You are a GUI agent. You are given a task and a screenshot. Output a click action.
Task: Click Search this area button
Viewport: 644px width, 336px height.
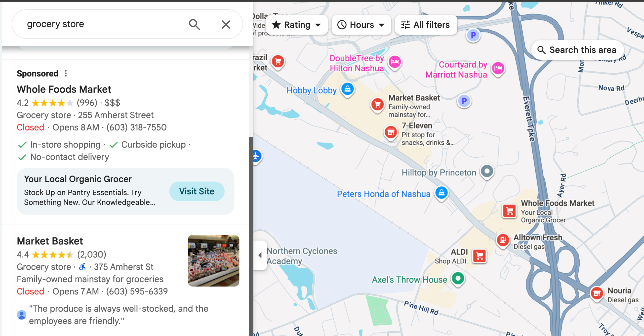point(577,50)
